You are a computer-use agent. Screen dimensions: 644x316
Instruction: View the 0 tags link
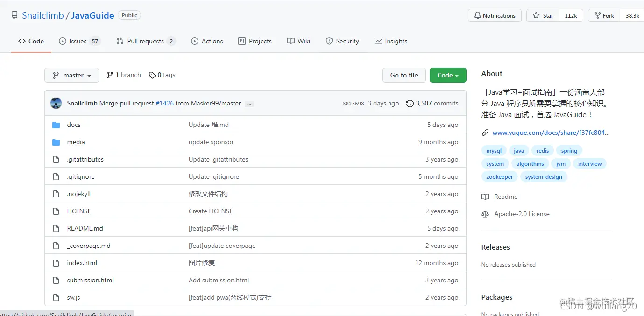click(x=162, y=75)
